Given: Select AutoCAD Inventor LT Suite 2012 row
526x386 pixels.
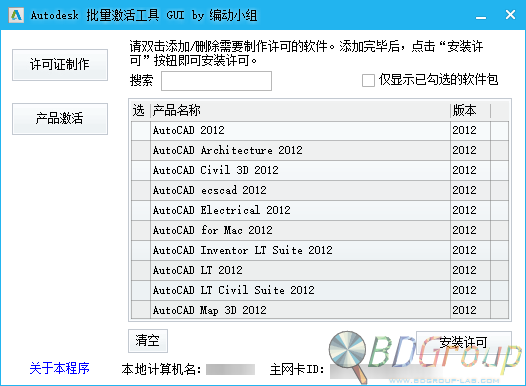Looking at the screenshot, I should [x=320, y=250].
